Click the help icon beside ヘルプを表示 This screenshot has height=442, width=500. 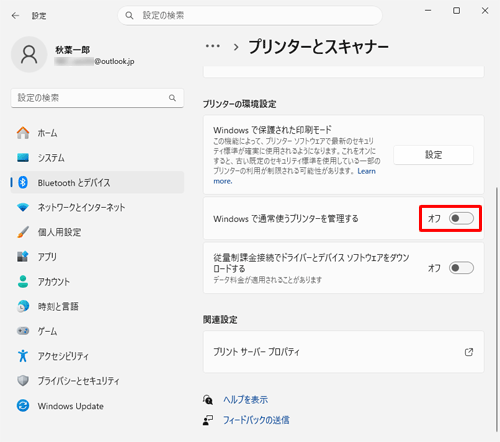[208, 399]
